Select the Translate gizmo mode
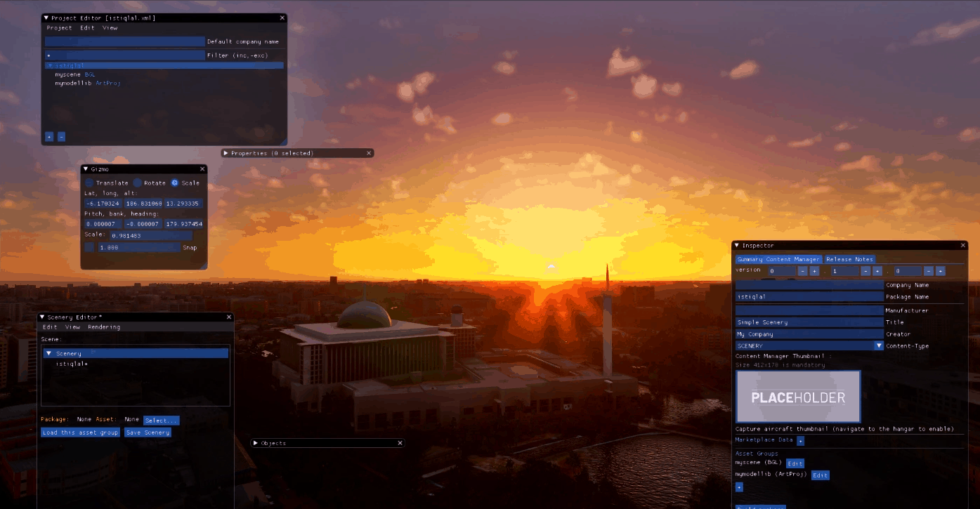The image size is (980, 509). [89, 183]
